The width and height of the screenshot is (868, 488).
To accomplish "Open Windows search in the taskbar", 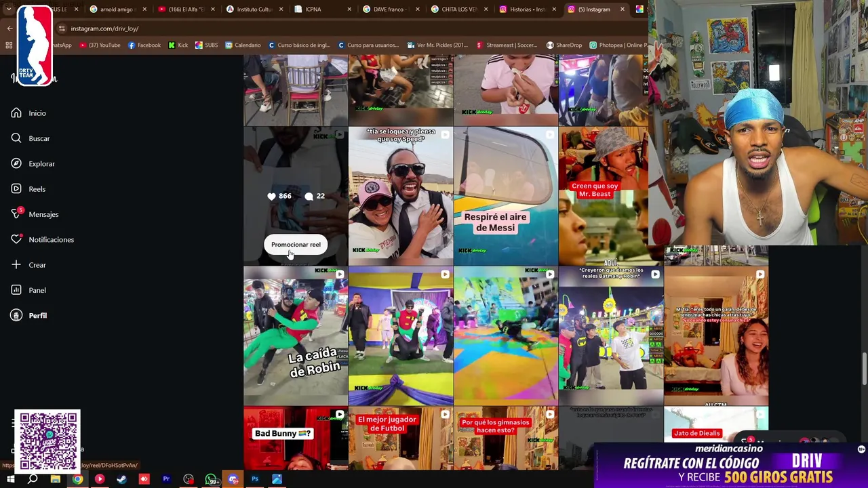I will 33,479.
